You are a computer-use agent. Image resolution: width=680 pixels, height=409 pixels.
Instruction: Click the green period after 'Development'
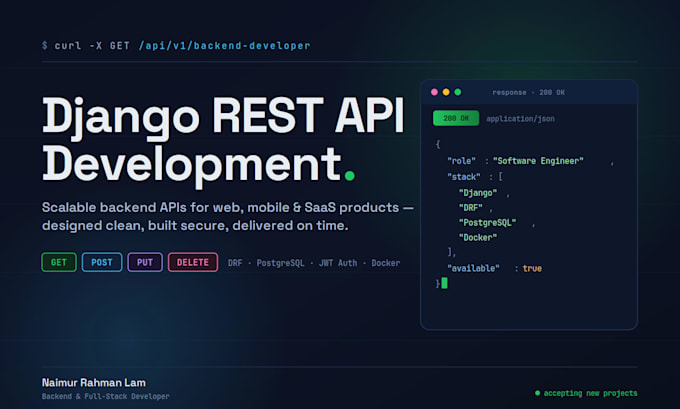pyautogui.click(x=350, y=176)
